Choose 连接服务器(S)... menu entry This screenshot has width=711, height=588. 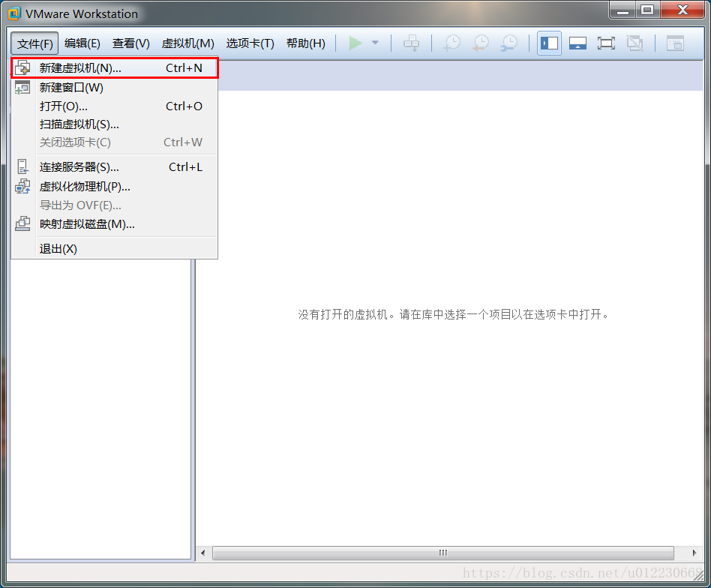(114, 166)
